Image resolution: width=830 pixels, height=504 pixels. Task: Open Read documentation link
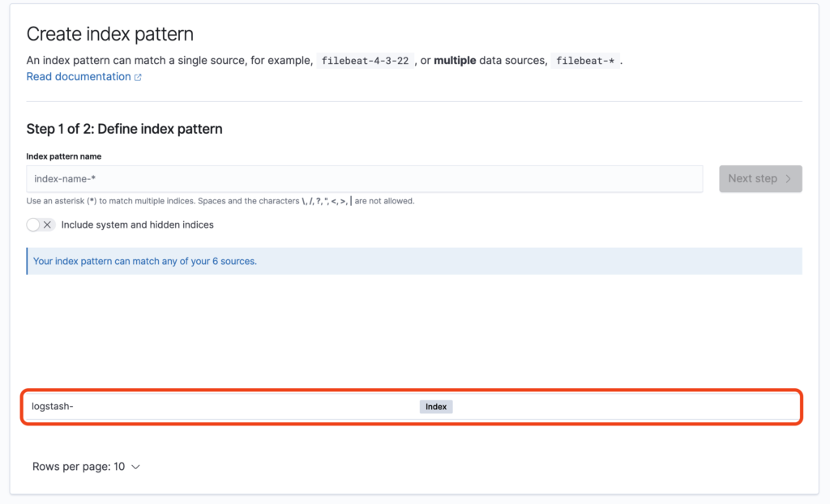tap(78, 76)
